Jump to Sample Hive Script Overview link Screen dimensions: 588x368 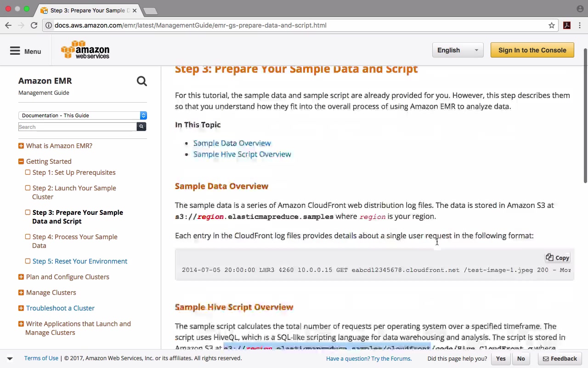(242, 154)
